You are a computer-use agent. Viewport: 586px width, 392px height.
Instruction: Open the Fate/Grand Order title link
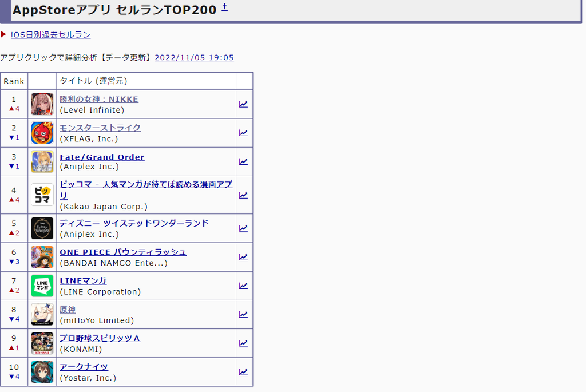pos(102,157)
